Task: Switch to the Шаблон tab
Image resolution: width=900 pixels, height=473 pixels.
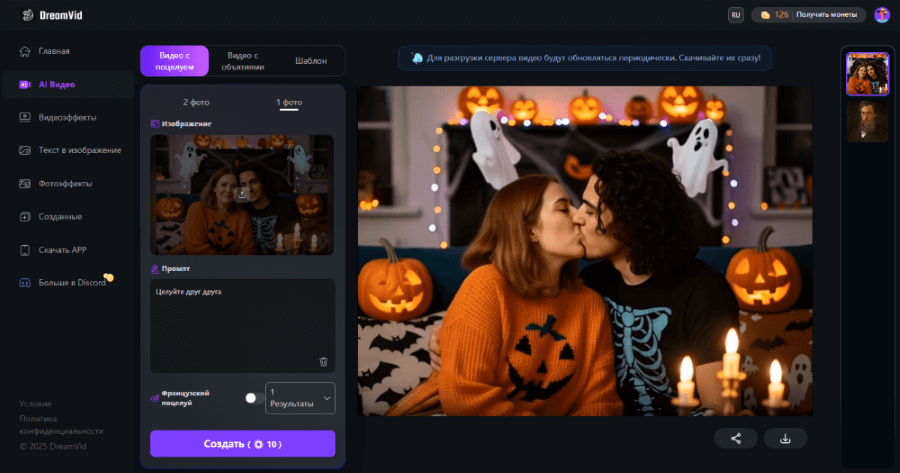Action: [311, 61]
